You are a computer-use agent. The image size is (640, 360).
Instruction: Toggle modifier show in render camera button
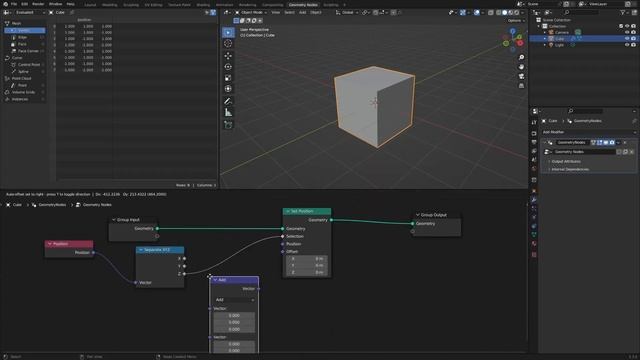(612, 143)
